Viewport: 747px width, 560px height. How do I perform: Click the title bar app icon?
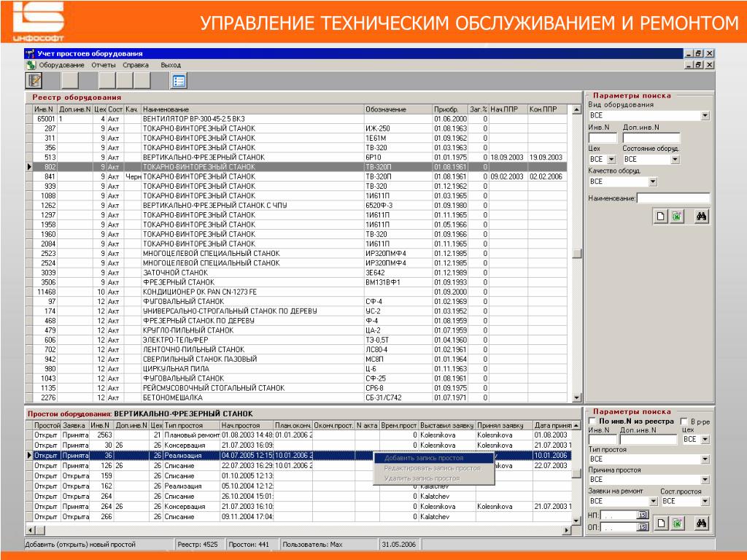[31, 53]
